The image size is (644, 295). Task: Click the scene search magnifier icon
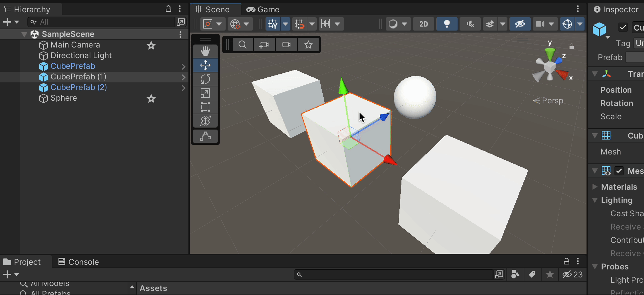pyautogui.click(x=243, y=45)
